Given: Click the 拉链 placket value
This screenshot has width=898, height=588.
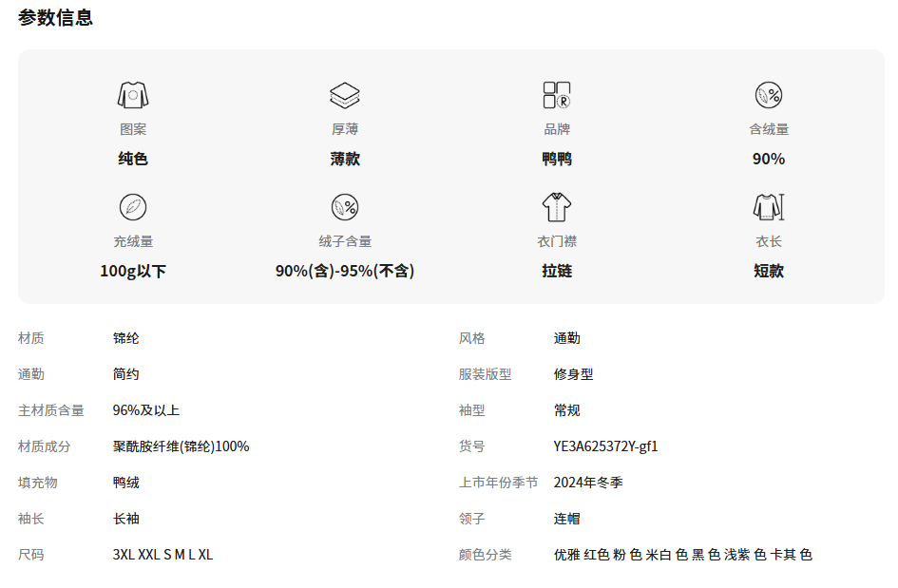Looking at the screenshot, I should click(557, 271).
